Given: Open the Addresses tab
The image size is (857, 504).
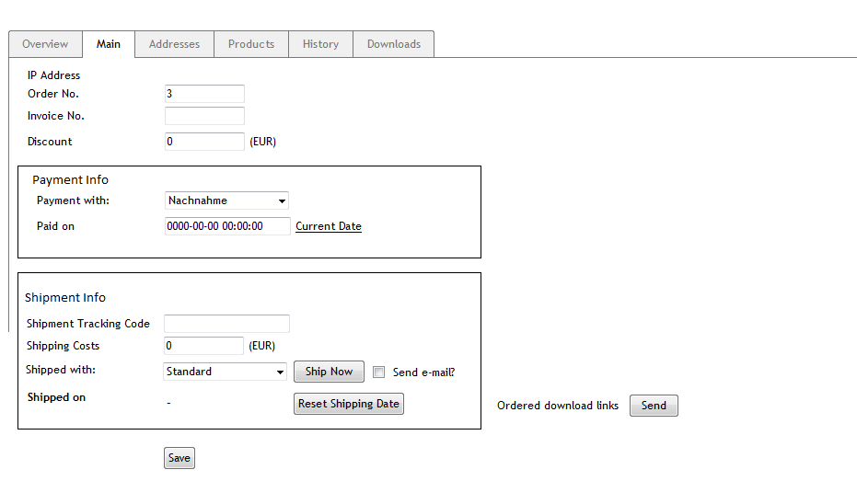Looking at the screenshot, I should coord(174,44).
